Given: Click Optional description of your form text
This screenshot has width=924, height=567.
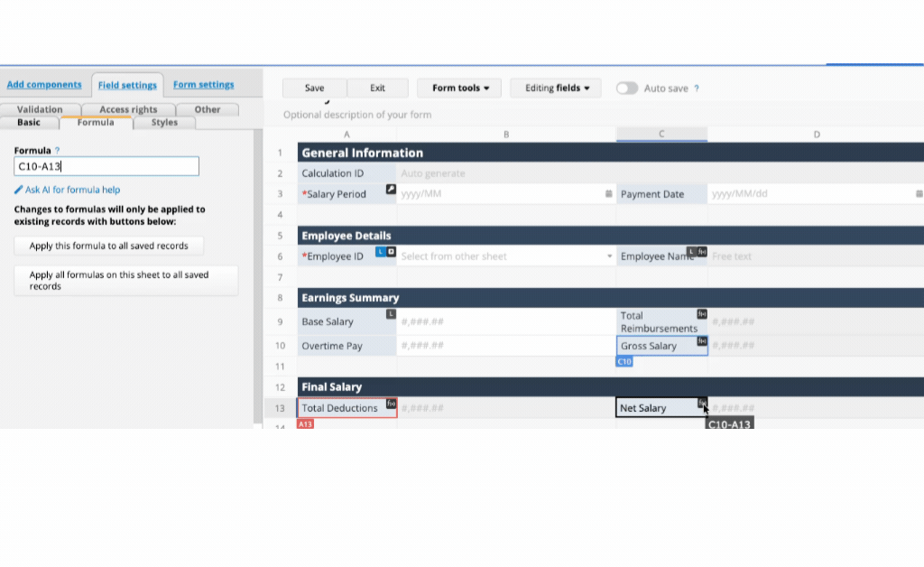Looking at the screenshot, I should pyautogui.click(x=357, y=115).
